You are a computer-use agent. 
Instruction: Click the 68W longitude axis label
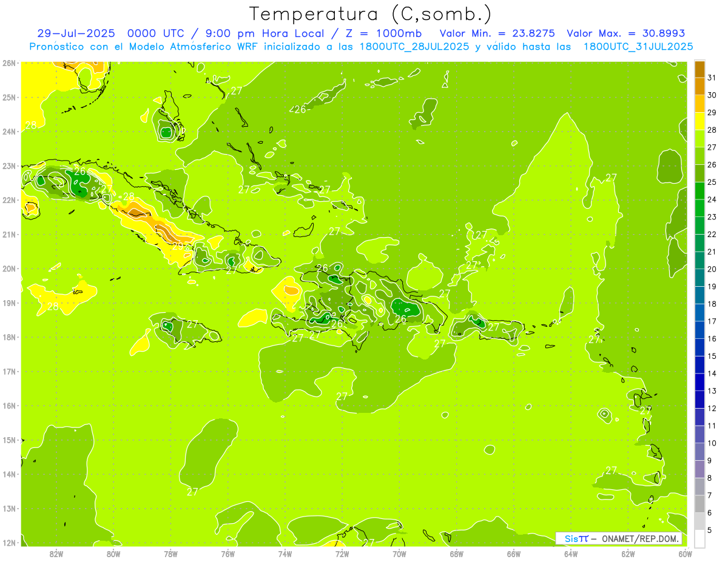(x=457, y=554)
